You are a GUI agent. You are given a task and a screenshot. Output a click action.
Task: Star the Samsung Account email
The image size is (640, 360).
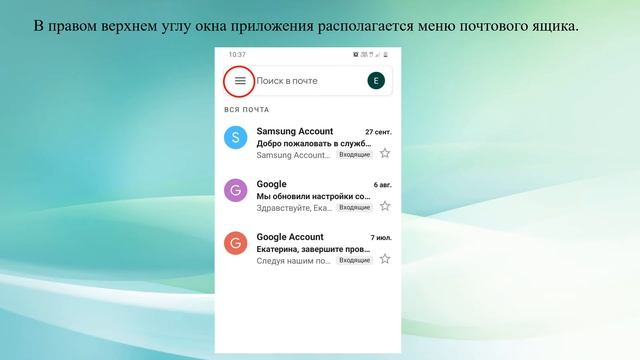tap(385, 153)
